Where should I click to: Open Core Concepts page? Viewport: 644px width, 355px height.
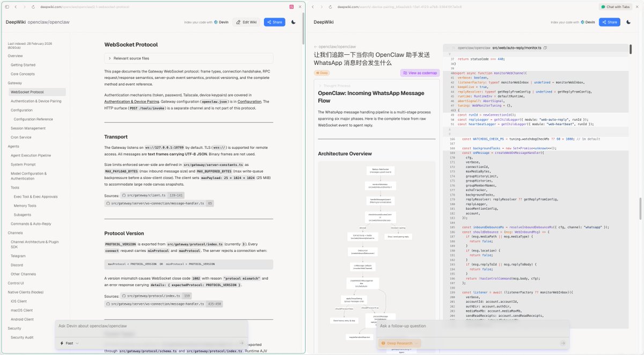(x=23, y=74)
